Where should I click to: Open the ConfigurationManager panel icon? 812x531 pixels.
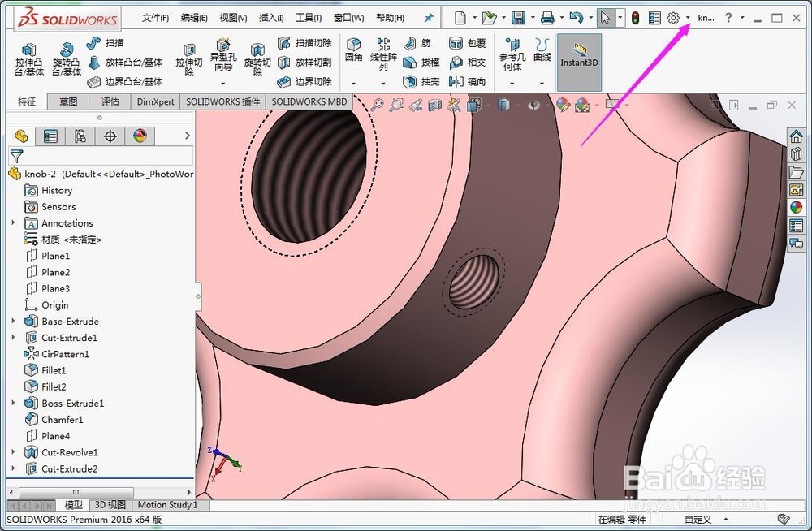point(80,136)
